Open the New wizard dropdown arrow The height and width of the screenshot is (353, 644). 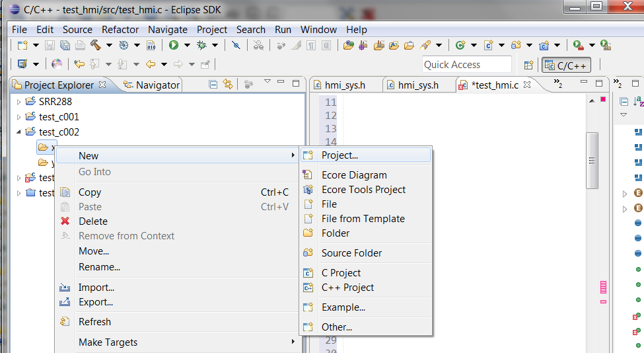[36, 45]
